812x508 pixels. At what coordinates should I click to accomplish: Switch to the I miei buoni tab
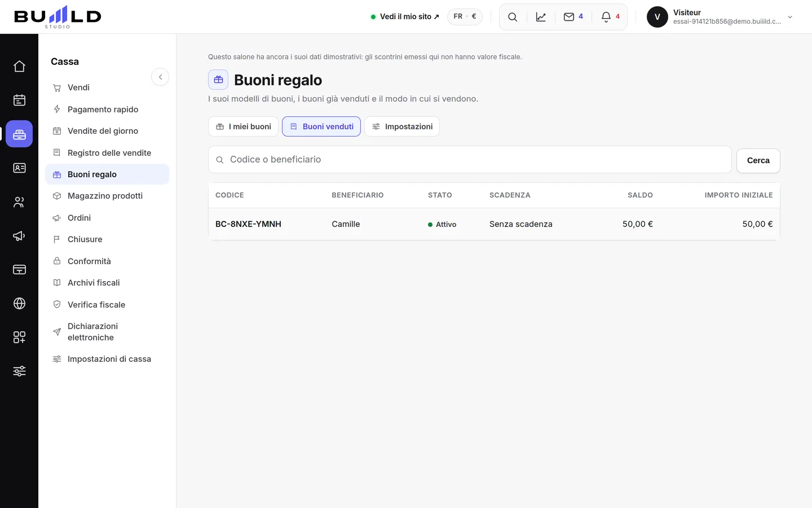click(x=244, y=126)
